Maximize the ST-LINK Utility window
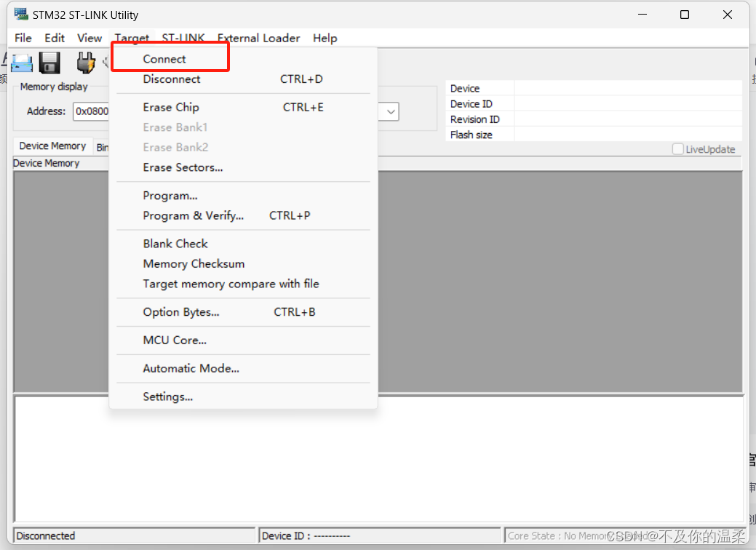Image resolution: width=756 pixels, height=550 pixels. pyautogui.click(x=684, y=15)
